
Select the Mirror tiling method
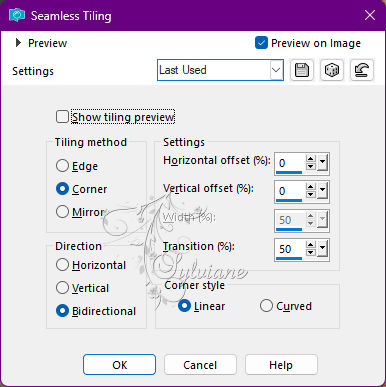point(62,212)
